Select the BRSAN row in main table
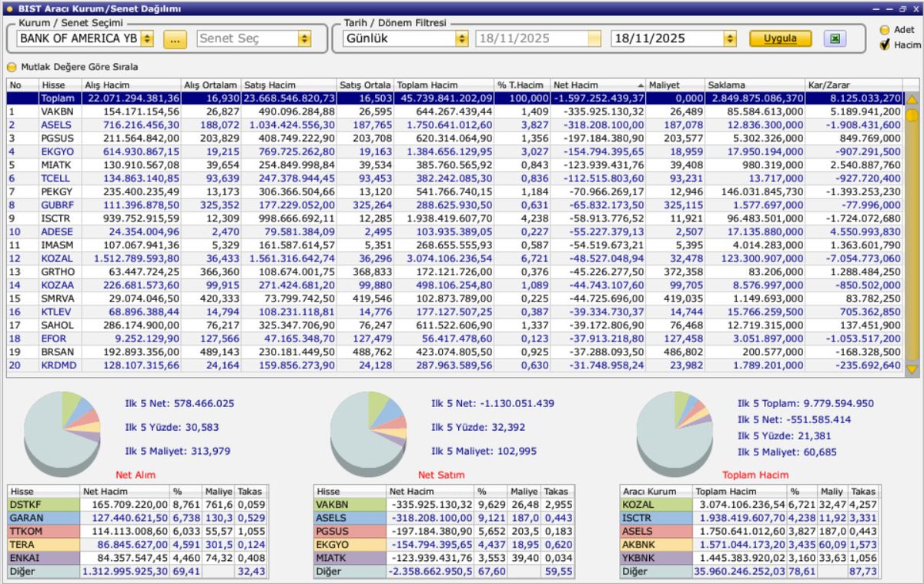 (454, 351)
